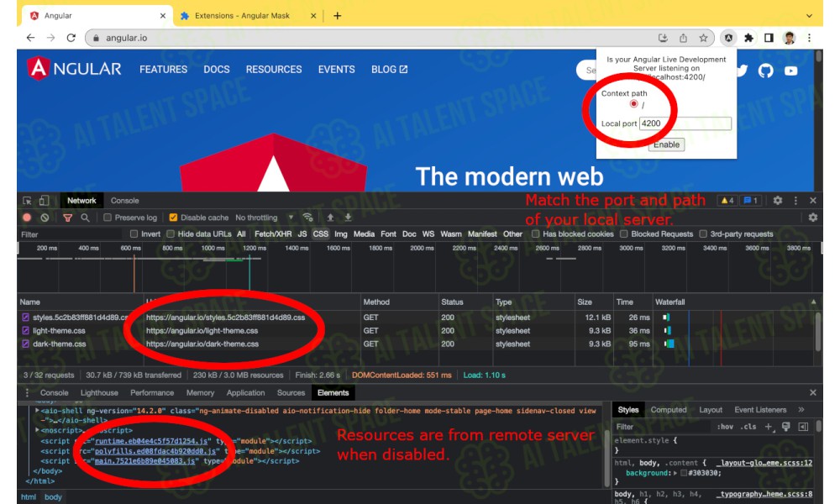Check the Hide data URLs checkbox

171,234
